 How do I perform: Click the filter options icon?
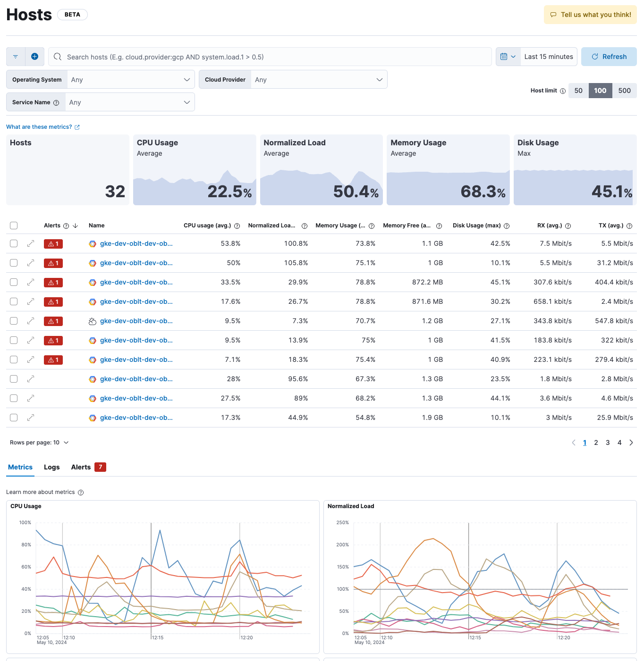pos(16,57)
